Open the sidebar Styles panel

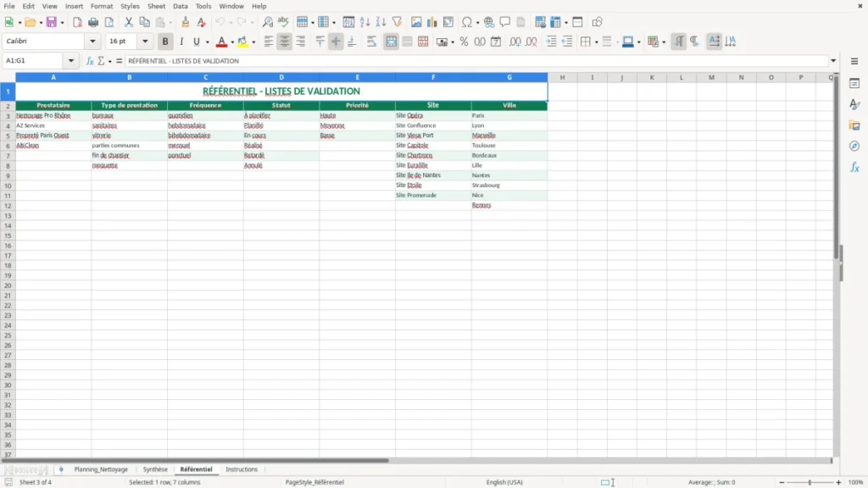[x=854, y=104]
